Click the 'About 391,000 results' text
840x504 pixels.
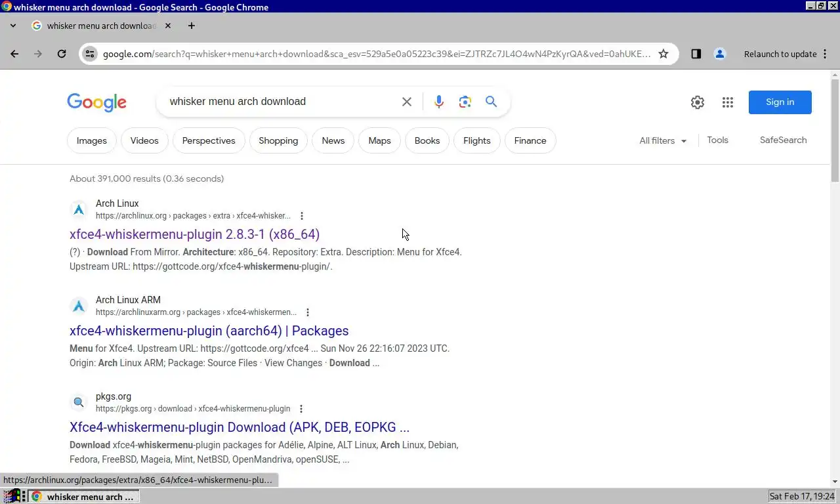pos(147,178)
